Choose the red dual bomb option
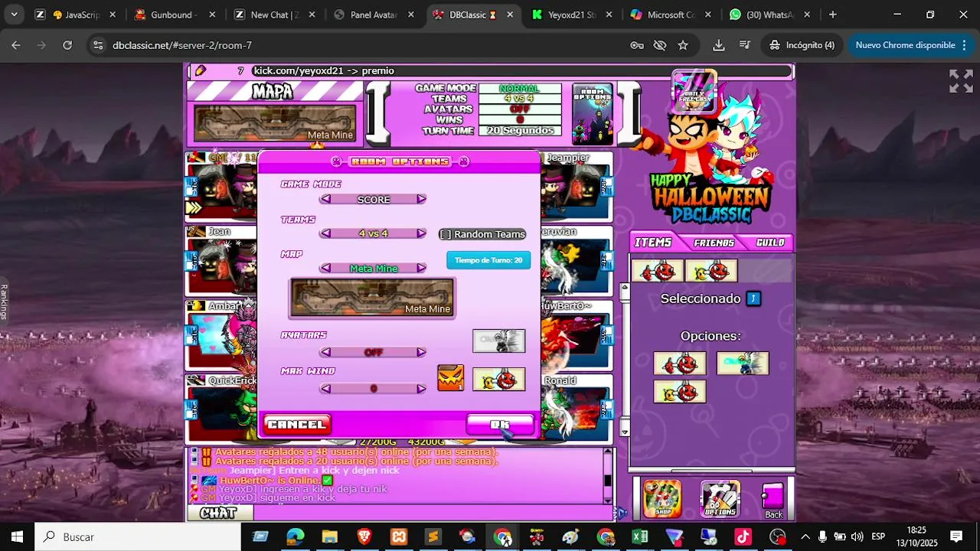The height and width of the screenshot is (551, 980). [x=680, y=364]
